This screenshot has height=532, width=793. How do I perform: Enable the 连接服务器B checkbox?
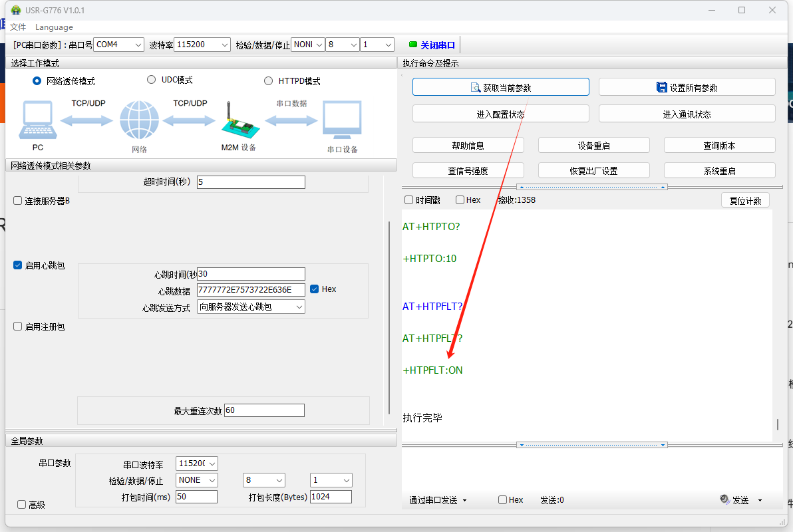[18, 201]
